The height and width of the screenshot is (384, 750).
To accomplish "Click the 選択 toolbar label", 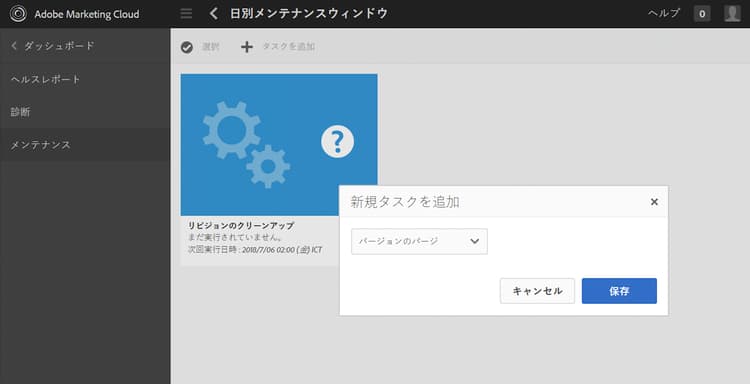I will pos(210,47).
